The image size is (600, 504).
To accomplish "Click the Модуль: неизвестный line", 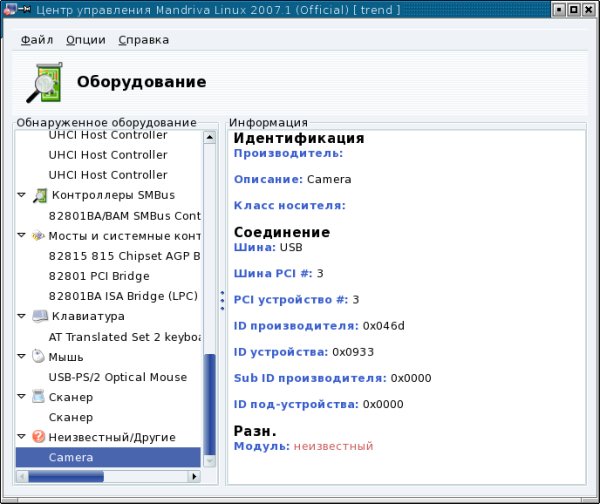I will coord(303,446).
